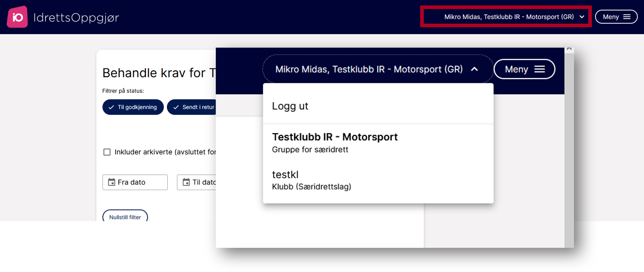This screenshot has width=644, height=272.
Task: Open the Fra dato date field
Action: click(x=135, y=182)
